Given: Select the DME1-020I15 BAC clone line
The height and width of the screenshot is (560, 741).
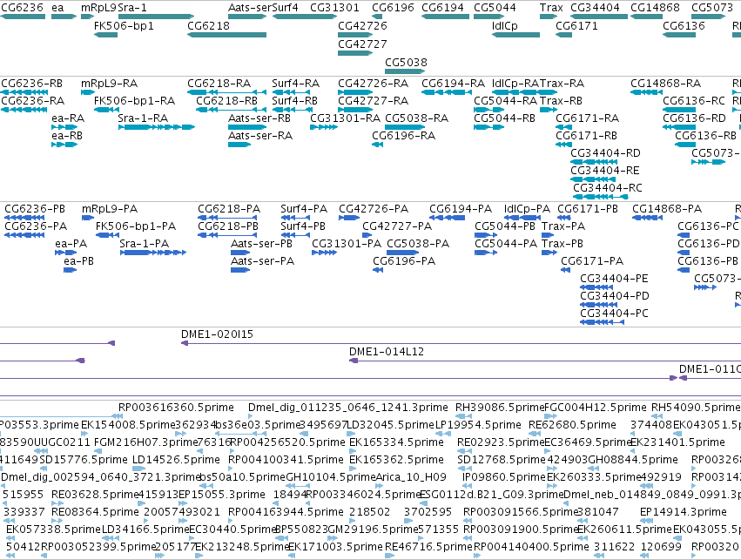Looking at the screenshot, I should click(461, 343).
